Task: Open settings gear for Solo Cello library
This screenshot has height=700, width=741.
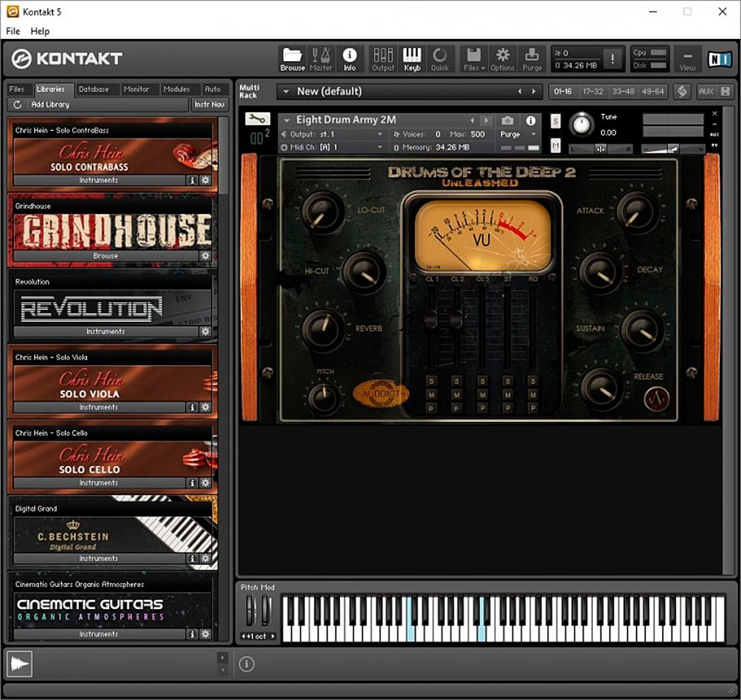Action: click(x=206, y=483)
